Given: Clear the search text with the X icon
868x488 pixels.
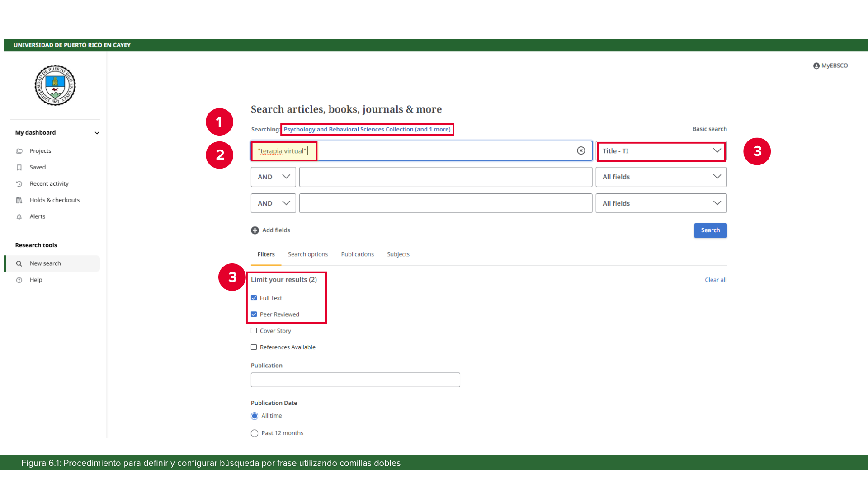Looking at the screenshot, I should (x=581, y=151).
